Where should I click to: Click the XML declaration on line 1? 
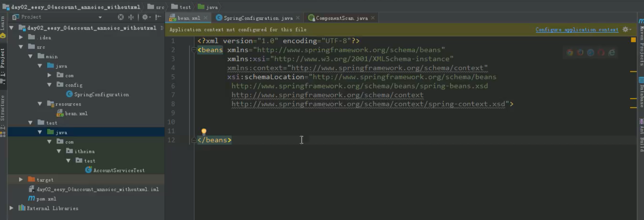[278, 41]
